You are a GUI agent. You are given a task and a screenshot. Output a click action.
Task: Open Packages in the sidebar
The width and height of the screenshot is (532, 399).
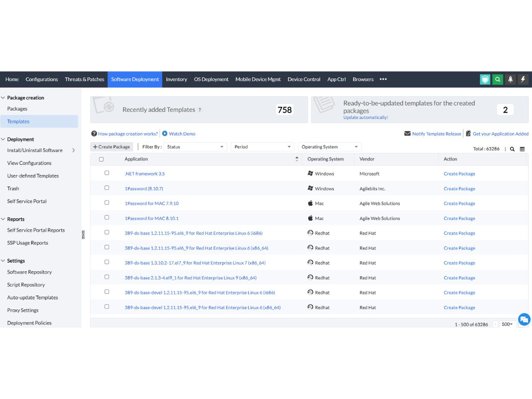point(17,109)
